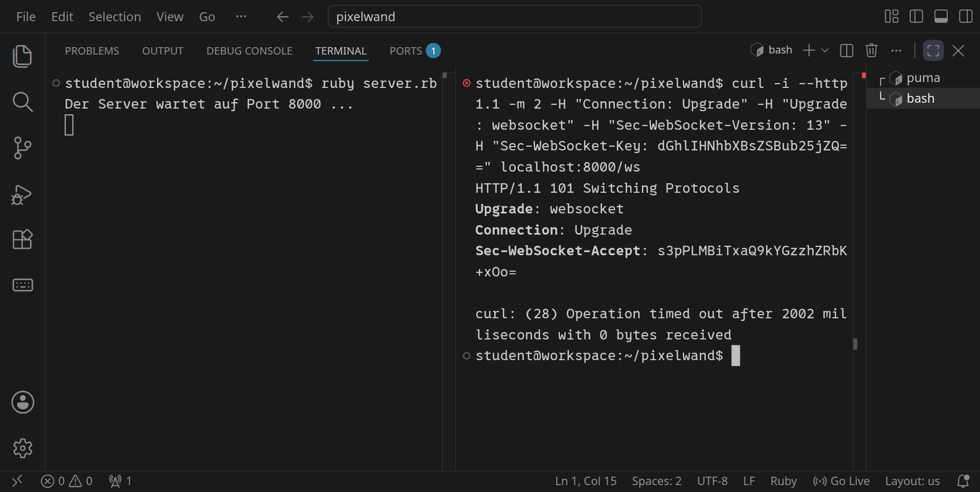Click Go Live in status bar
Screen dimensions: 980x492
[841, 481]
